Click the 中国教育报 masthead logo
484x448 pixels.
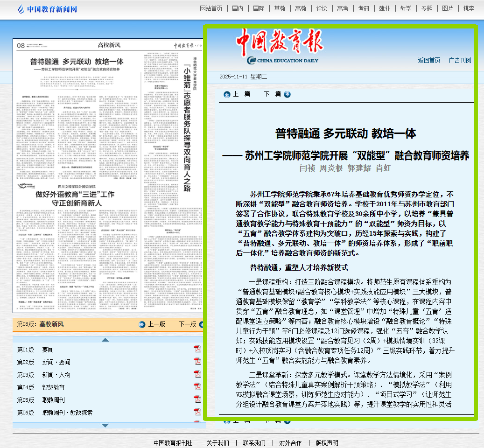280,46
